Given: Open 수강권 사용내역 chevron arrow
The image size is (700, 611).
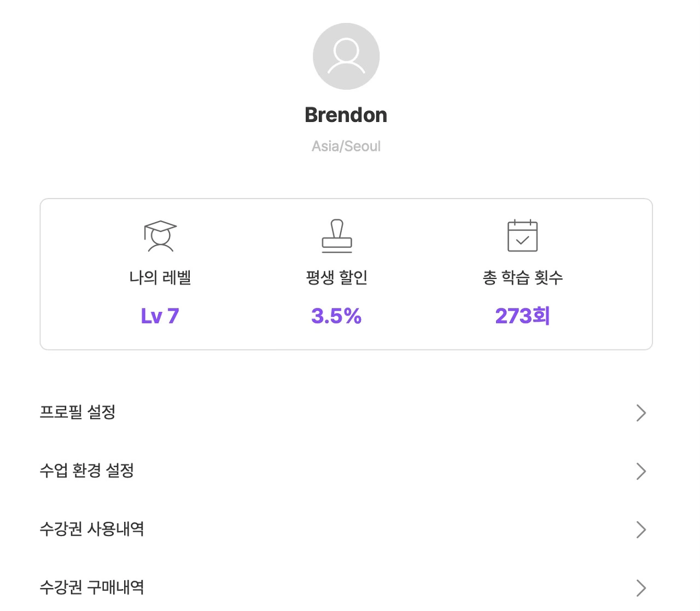Looking at the screenshot, I should [641, 529].
